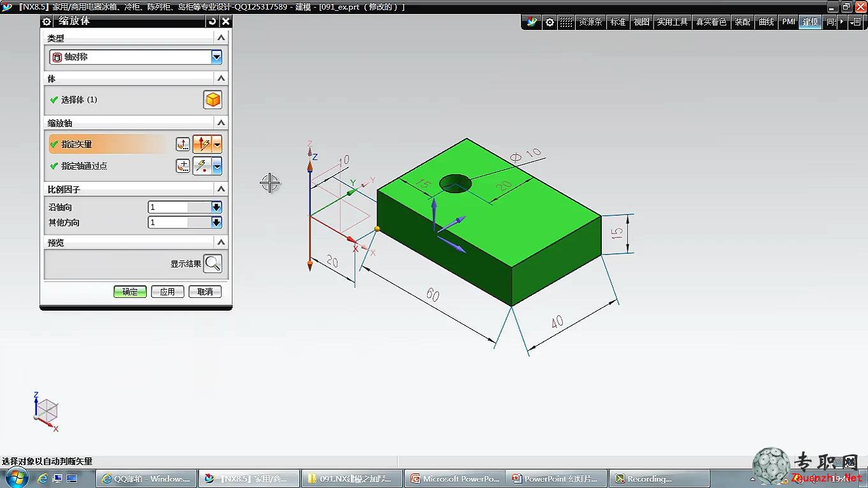Collapse the 体 section
The height and width of the screenshot is (488, 868).
[221, 78]
